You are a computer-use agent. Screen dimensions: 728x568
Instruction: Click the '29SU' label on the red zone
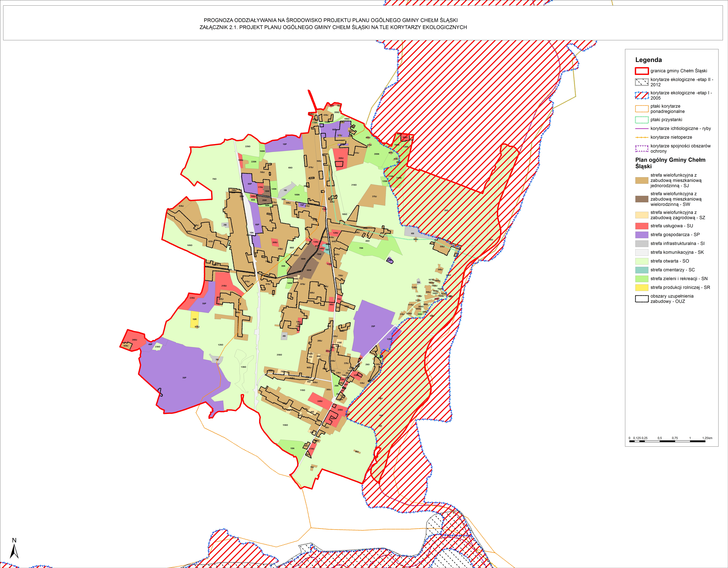point(134,340)
